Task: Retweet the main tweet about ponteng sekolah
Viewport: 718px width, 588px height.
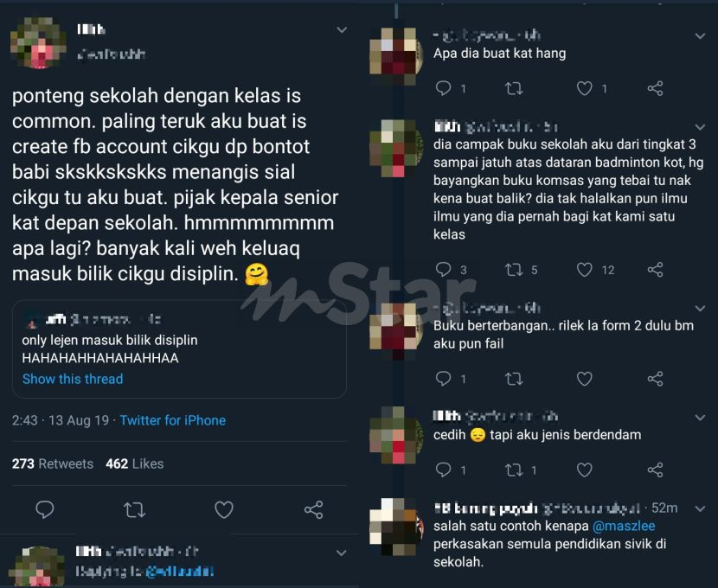Action: (134, 510)
